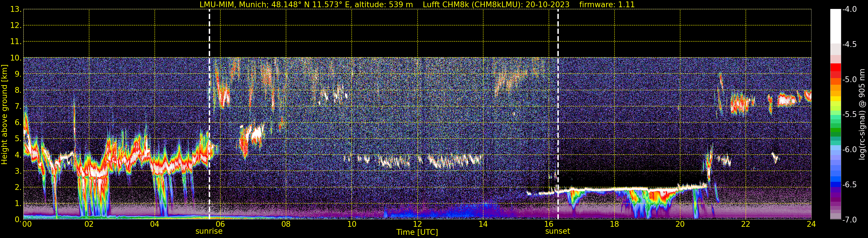Click the '4.' height axis tick label

pyautogui.click(x=18, y=155)
